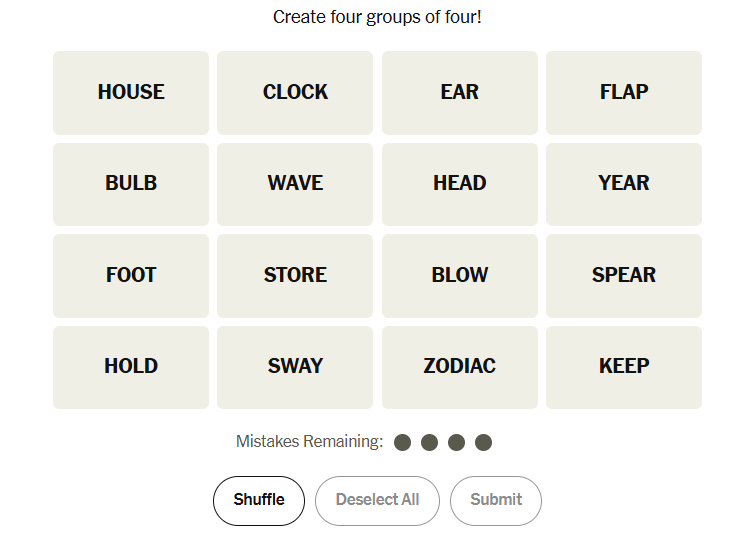The width and height of the screenshot is (756, 545).
Task: Select the SWAY tile
Action: [295, 367]
